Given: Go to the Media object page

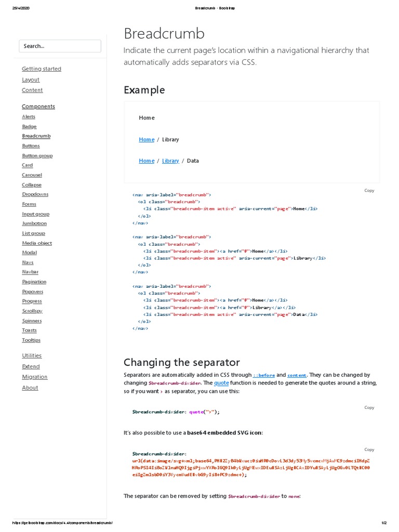Looking at the screenshot, I should click(x=37, y=243).
